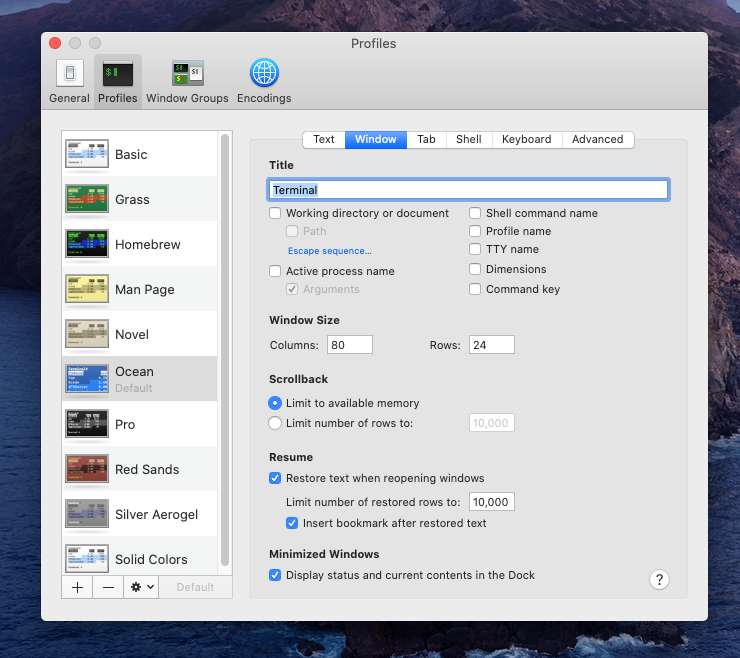Enable TTY name checkbox
The width and height of the screenshot is (740, 658).
(x=475, y=249)
